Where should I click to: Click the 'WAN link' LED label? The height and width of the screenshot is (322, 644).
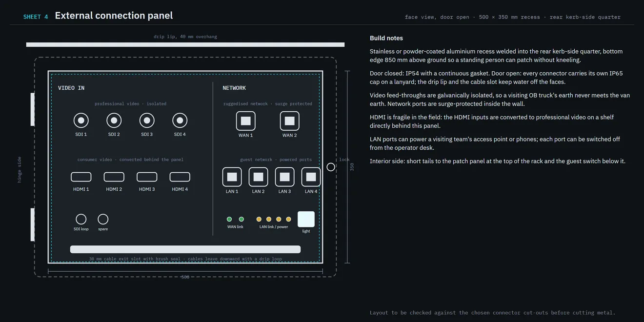coord(235,227)
